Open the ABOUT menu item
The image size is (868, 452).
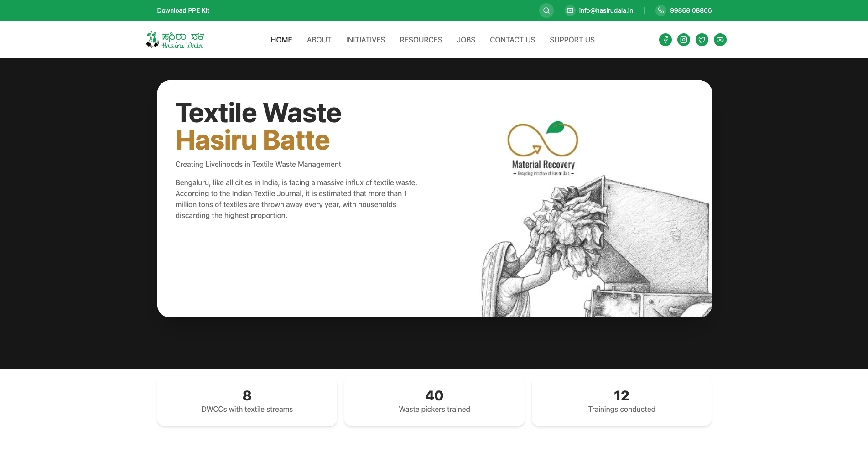coord(319,40)
